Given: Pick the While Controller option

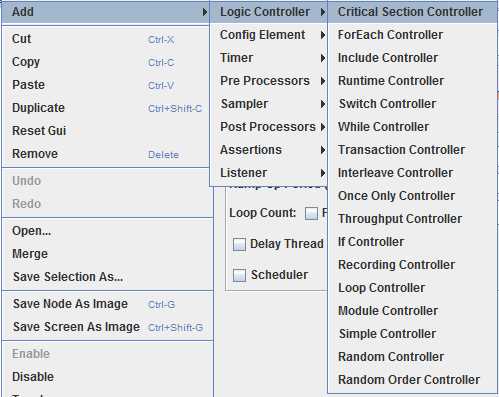Looking at the screenshot, I should point(413,127).
